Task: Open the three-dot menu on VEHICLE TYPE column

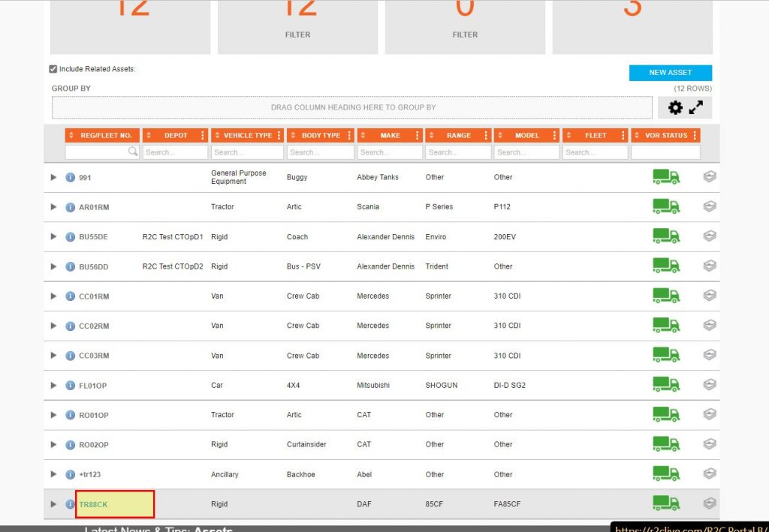Action: point(281,135)
